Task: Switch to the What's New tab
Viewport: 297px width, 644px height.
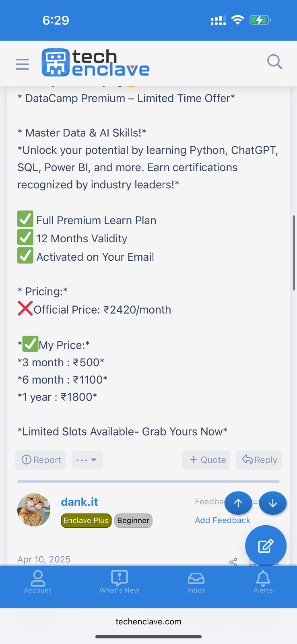Action: tap(120, 582)
